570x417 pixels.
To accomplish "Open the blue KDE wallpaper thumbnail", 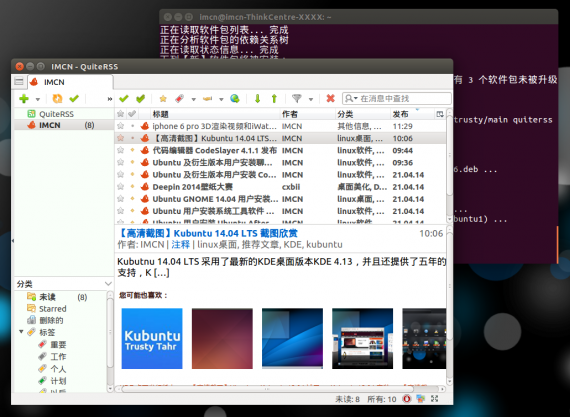I will click(x=292, y=338).
